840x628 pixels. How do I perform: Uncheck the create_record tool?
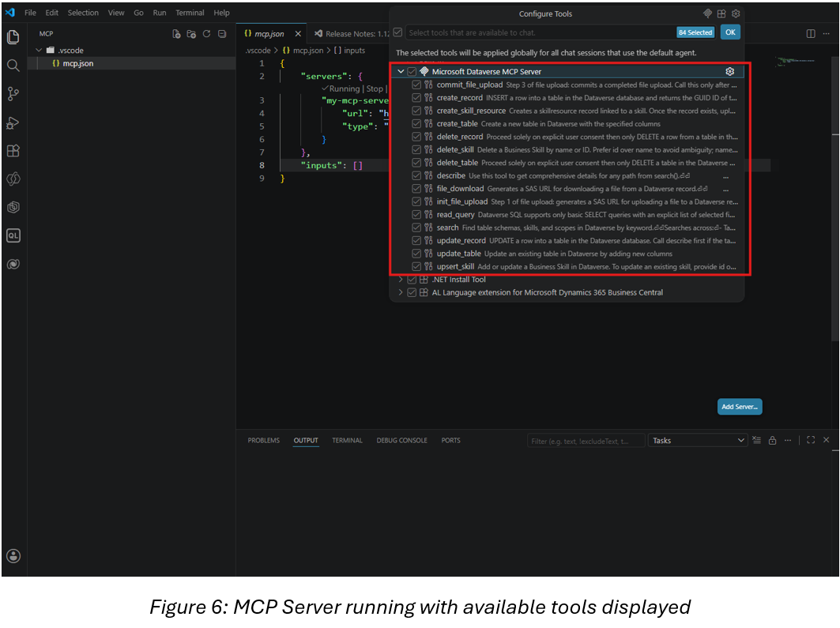click(416, 98)
